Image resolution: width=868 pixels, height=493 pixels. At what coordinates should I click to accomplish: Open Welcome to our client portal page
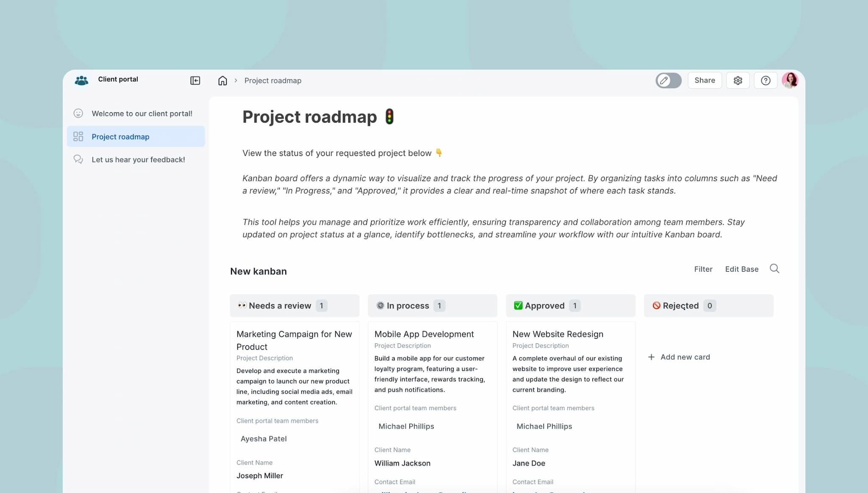pos(142,114)
